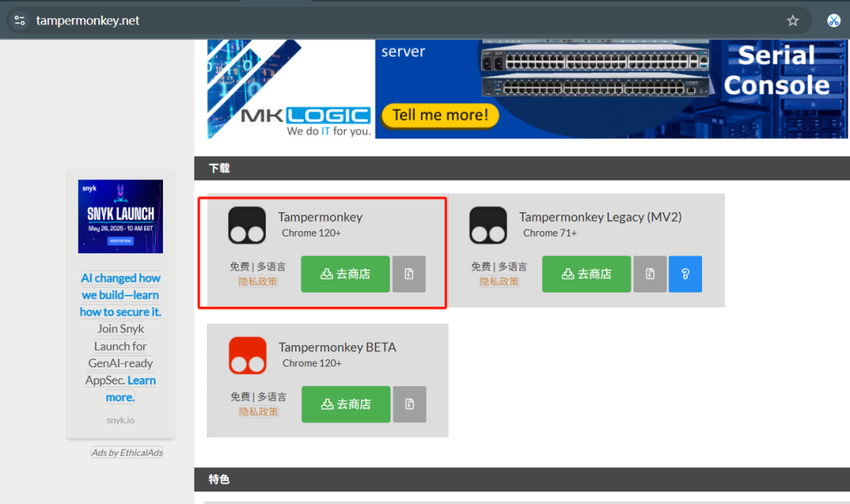Image resolution: width=850 pixels, height=504 pixels.
Task: Click the blue question mark help button
Action: (x=686, y=274)
